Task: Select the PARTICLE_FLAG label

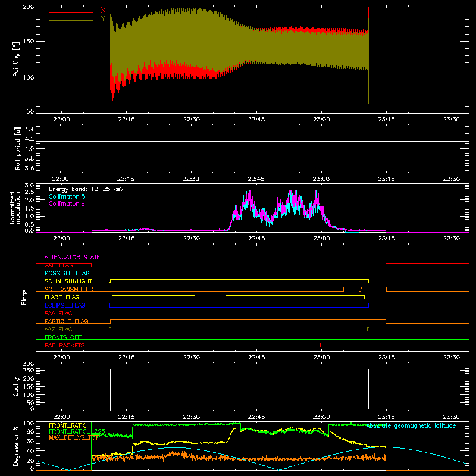Action: pos(67,321)
